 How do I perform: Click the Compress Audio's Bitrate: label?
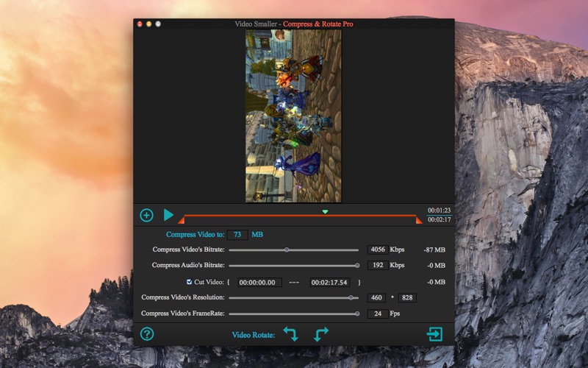(188, 265)
